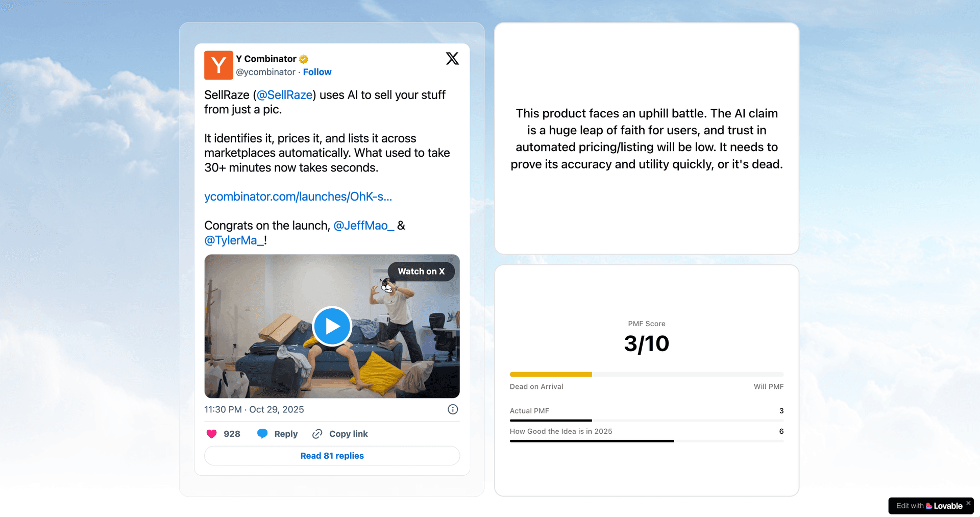Click the X logo icon
The width and height of the screenshot is (980, 517).
pos(452,59)
